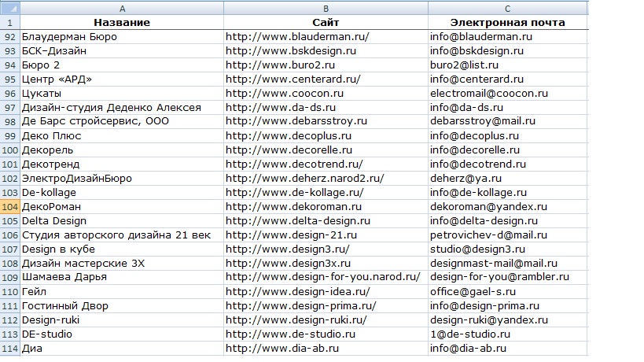Select column C header
This screenshot has height=362, width=644.
[x=507, y=8]
